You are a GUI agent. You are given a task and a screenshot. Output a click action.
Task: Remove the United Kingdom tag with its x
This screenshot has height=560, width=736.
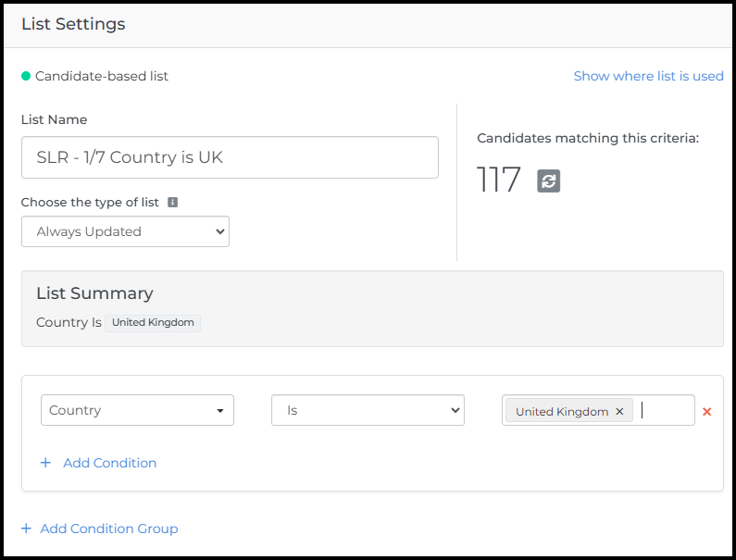[619, 412]
